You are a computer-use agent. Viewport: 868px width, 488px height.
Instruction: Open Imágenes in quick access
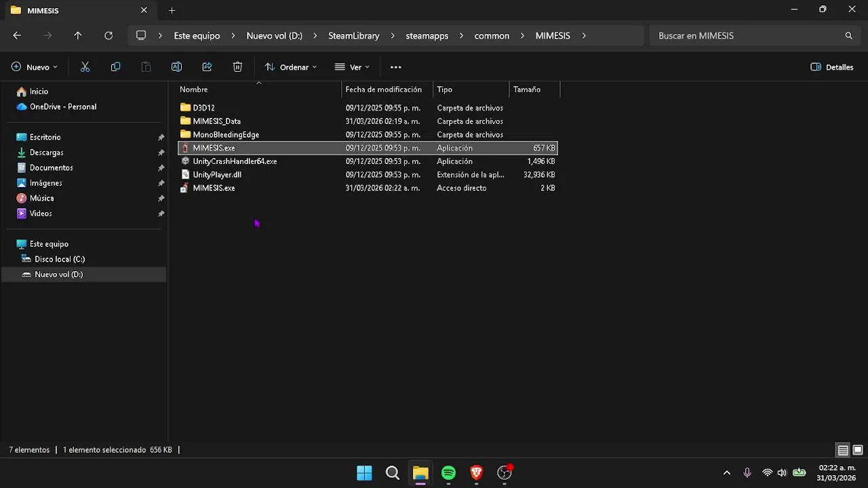45,183
